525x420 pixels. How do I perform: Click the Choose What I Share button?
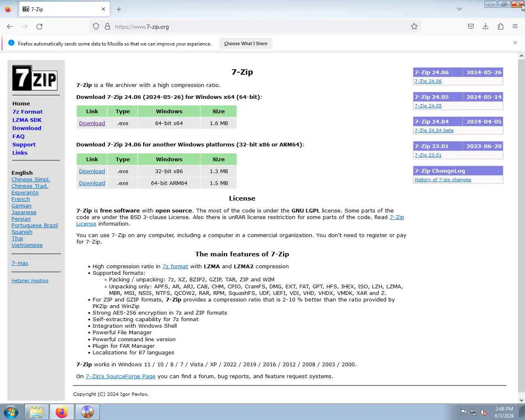click(246, 43)
